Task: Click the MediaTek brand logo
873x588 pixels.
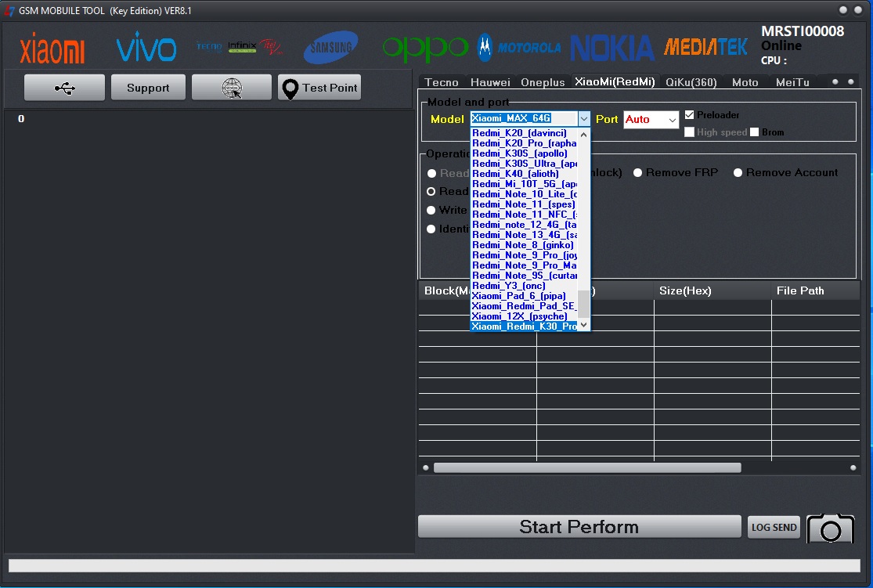Action: (705, 48)
